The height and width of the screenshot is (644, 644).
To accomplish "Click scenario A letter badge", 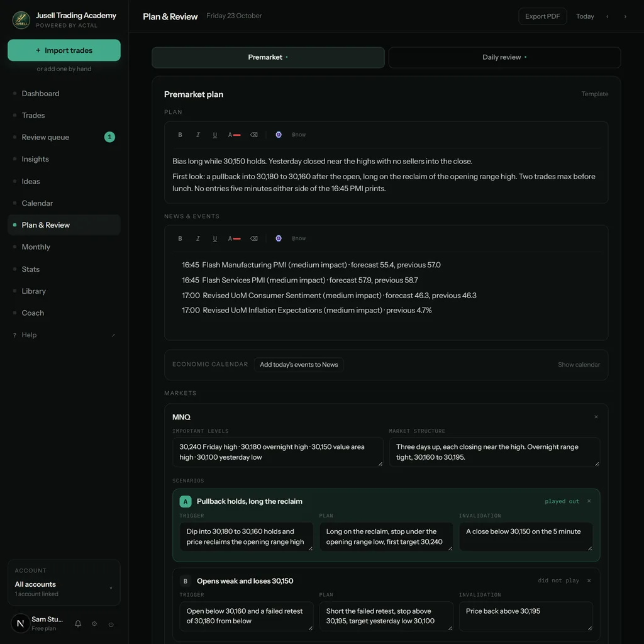I will click(186, 501).
